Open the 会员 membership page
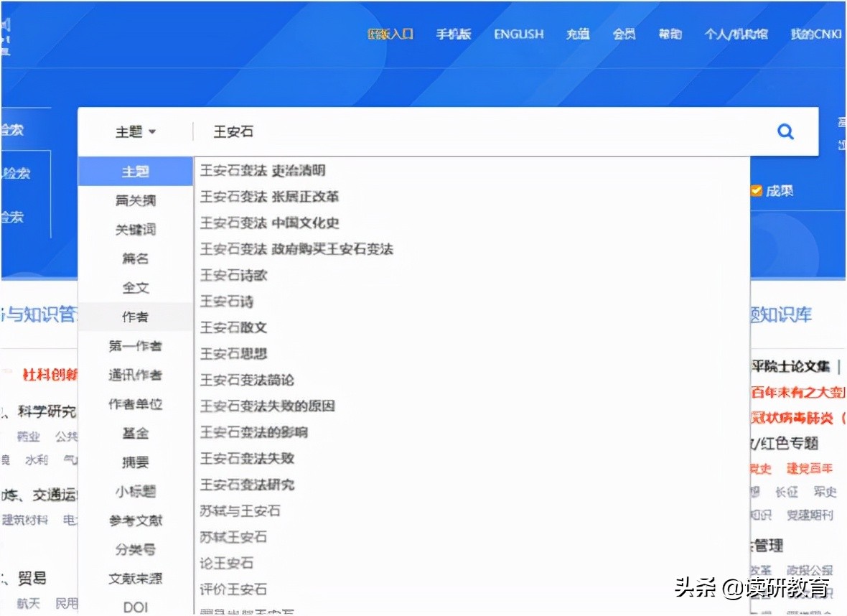Image resolution: width=847 pixels, height=616 pixels. tap(623, 34)
